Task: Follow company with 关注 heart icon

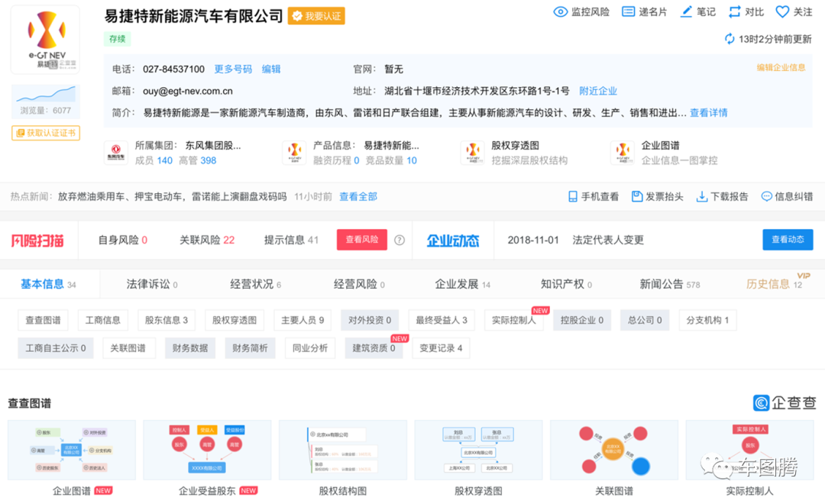Action: coord(782,11)
